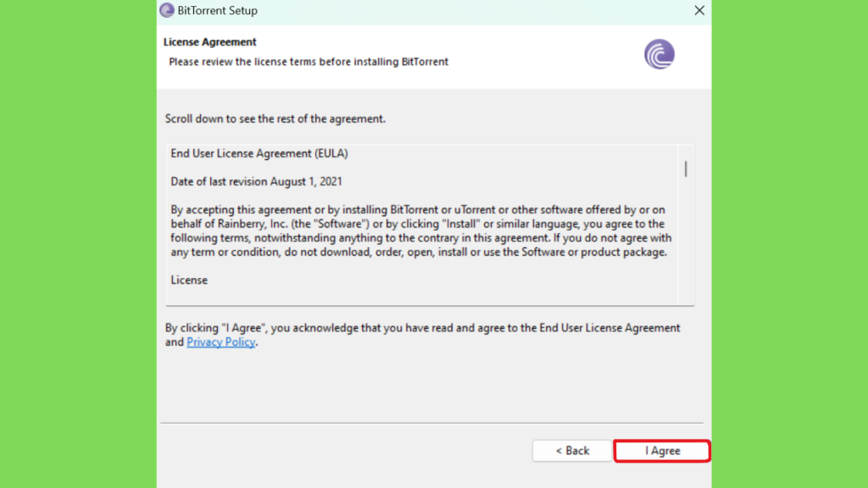Screen dimensions: 868x488
Task: Click the BitTorrent logo in header
Action: [x=659, y=54]
